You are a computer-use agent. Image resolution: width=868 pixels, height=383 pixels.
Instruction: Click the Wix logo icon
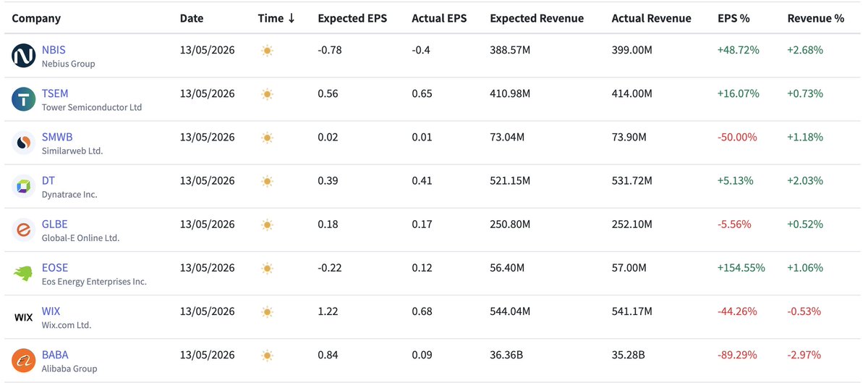24,317
